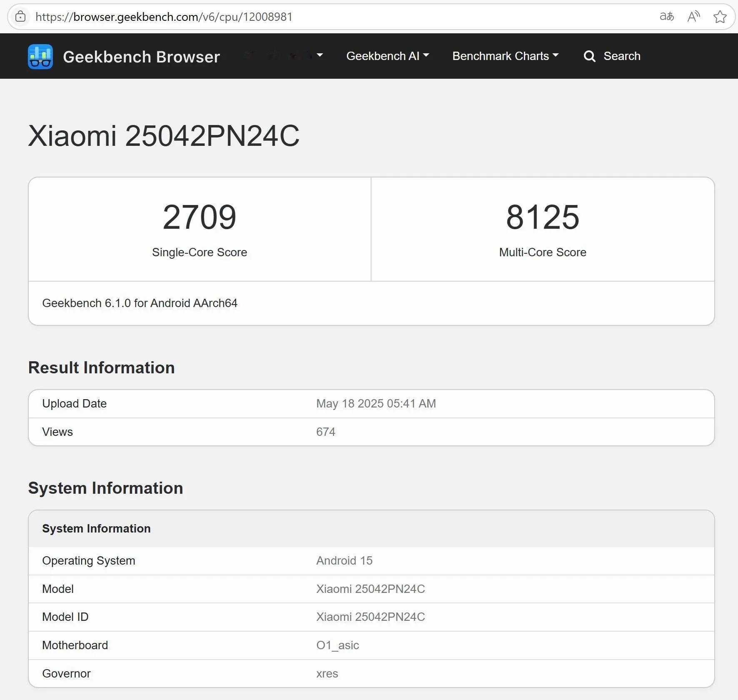Screen dimensions: 738x700
Task: Bookmark page with the star icon
Action: pos(720,17)
